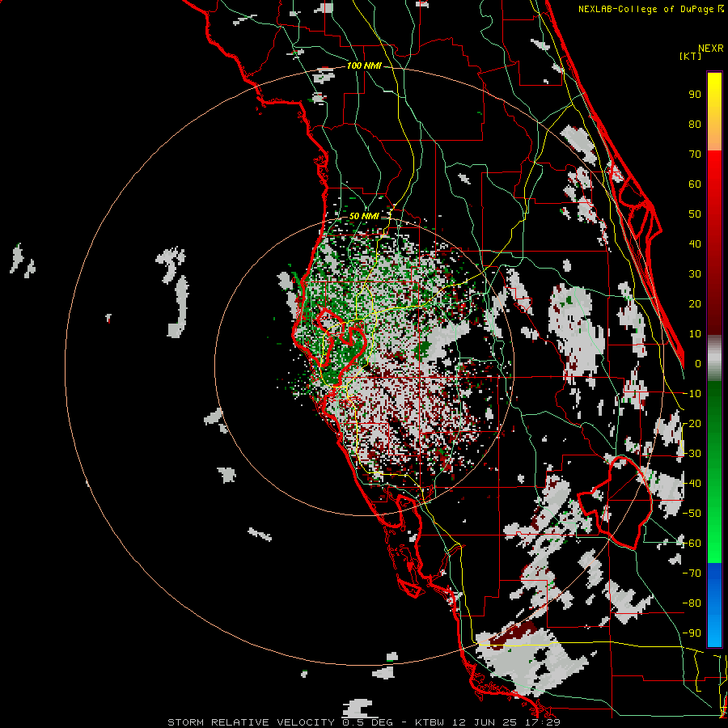Click the 100 NMI range ring label

[364, 66]
